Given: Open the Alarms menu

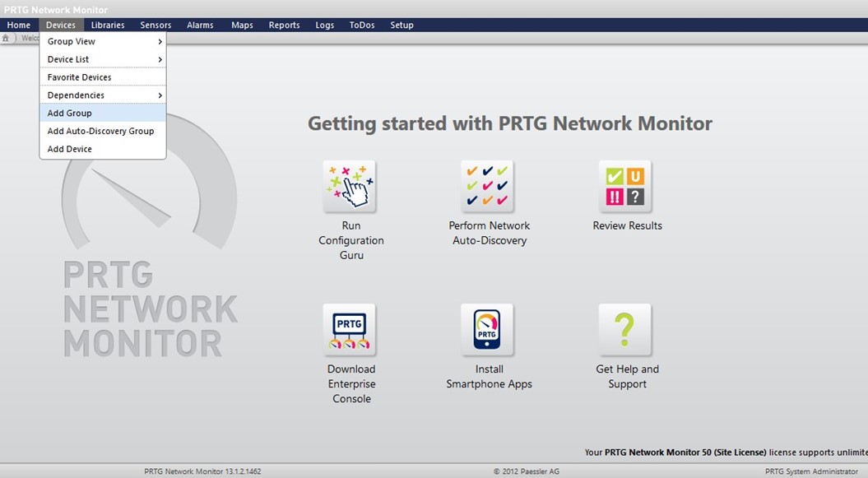Looking at the screenshot, I should coord(200,25).
